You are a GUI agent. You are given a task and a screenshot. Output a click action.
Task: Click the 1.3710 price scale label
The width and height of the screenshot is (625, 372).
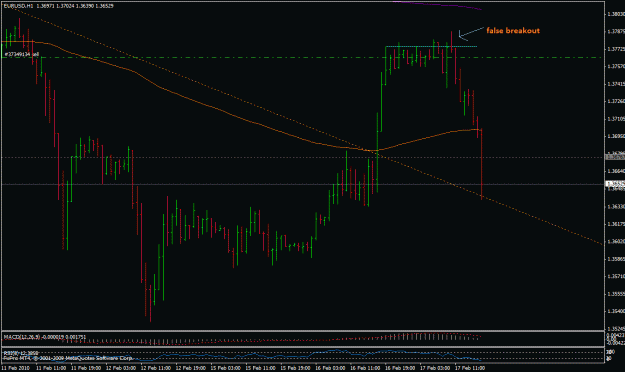[616, 119]
